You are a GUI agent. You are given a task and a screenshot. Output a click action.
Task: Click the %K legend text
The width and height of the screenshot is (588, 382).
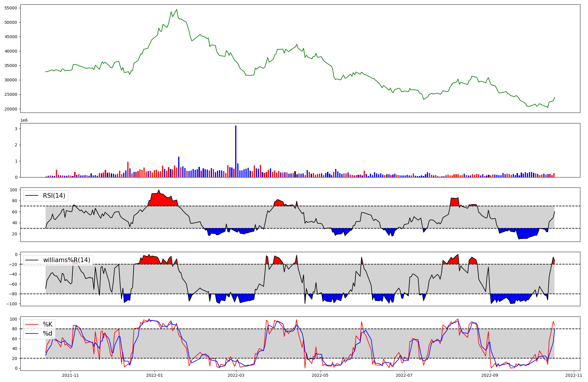[48, 324]
